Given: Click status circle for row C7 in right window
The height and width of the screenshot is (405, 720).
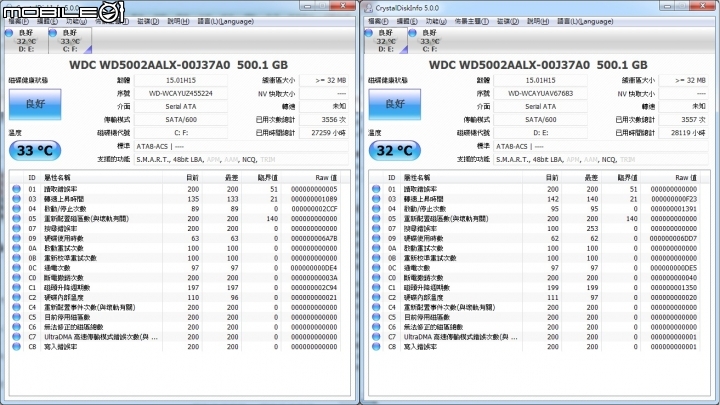Looking at the screenshot, I should click(376, 337).
